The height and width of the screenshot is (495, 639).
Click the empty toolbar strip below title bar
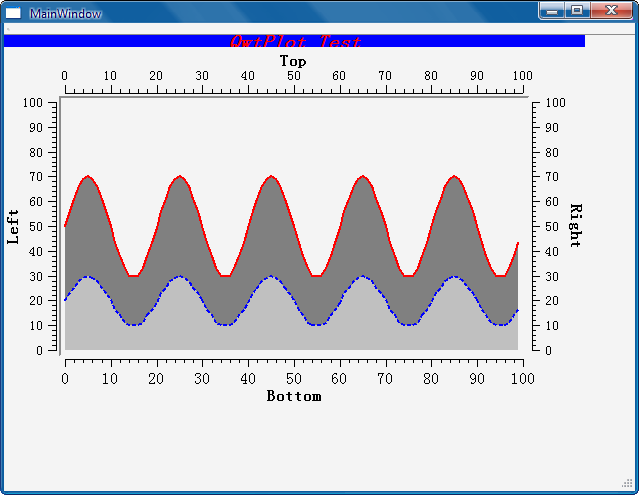point(320,29)
